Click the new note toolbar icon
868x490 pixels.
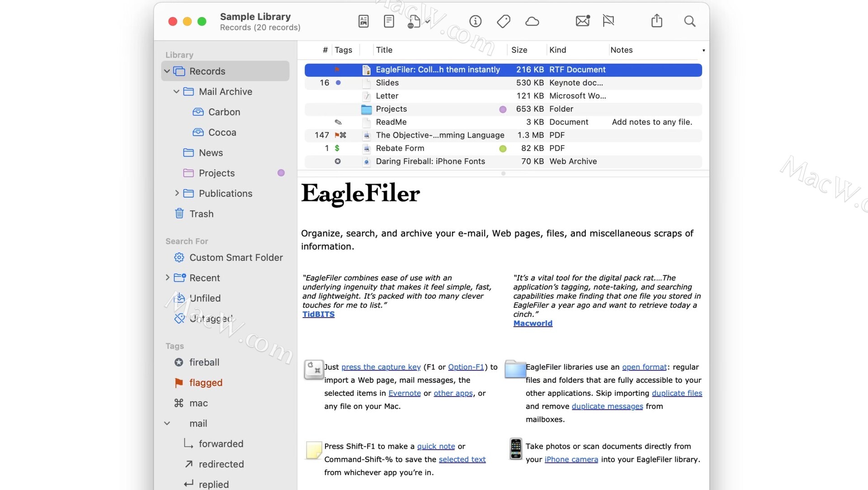click(389, 21)
